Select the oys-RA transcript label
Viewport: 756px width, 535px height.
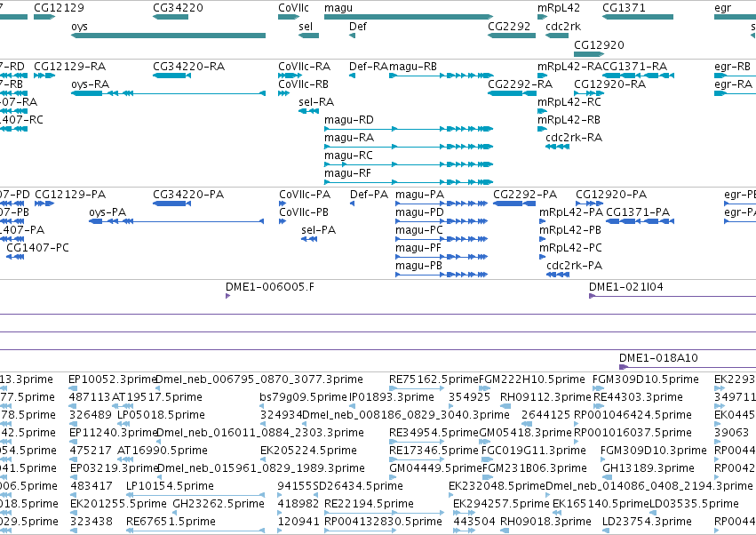[90, 84]
